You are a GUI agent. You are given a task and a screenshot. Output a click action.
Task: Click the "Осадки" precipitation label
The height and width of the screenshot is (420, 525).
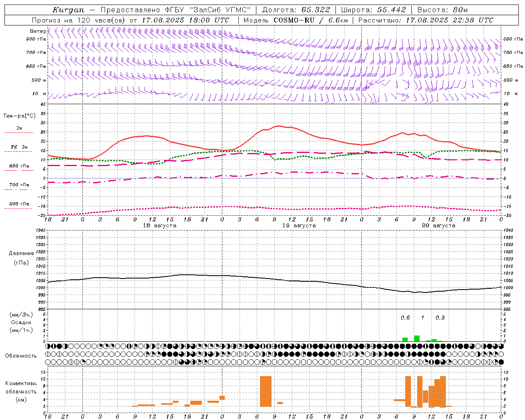tap(21, 322)
